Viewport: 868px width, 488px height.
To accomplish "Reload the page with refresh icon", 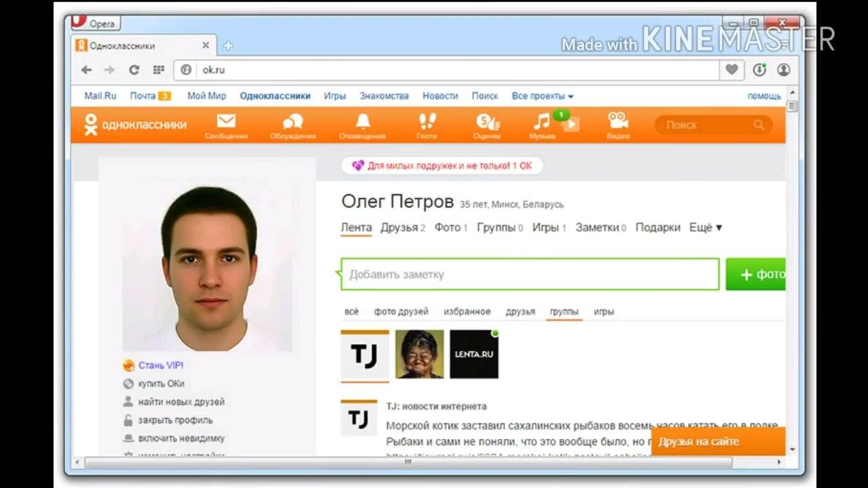I will click(x=134, y=70).
